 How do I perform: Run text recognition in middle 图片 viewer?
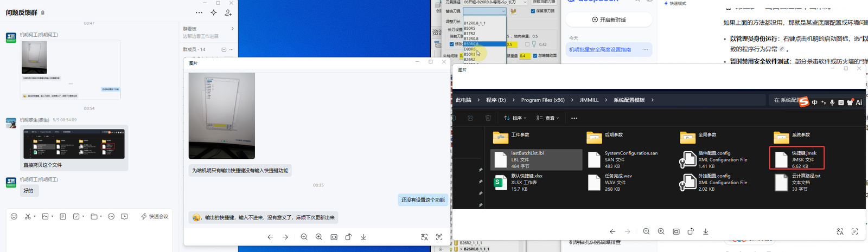point(439,237)
